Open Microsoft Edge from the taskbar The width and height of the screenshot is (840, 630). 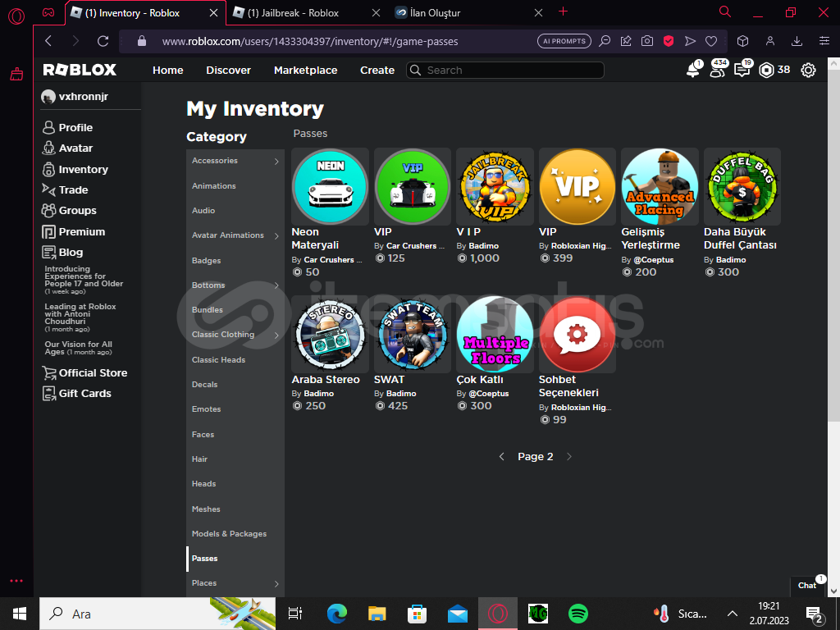tap(337, 614)
